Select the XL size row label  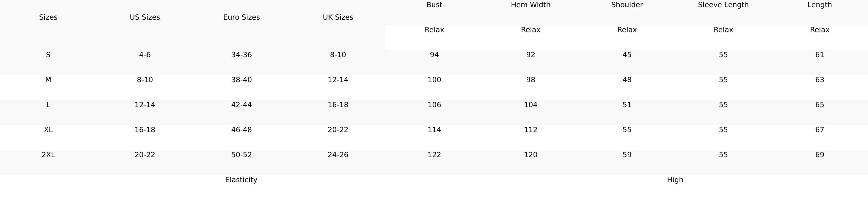(x=48, y=129)
